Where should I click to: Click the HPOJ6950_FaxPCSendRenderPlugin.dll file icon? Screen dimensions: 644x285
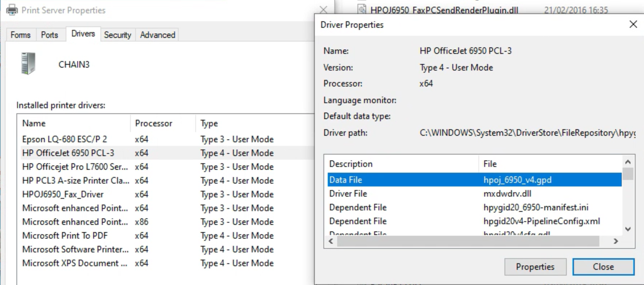tap(361, 10)
